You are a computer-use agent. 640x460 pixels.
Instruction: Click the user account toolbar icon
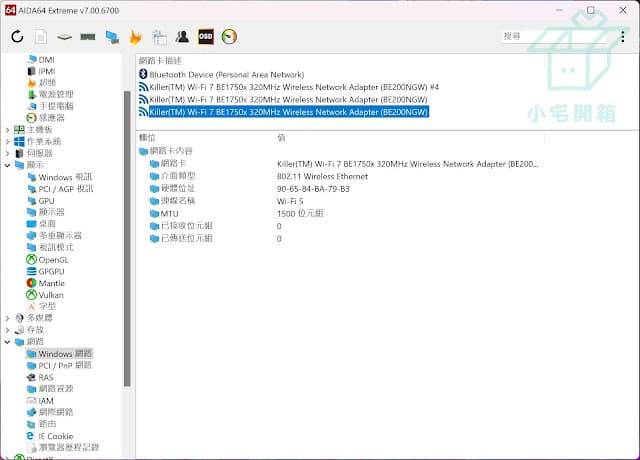[182, 37]
